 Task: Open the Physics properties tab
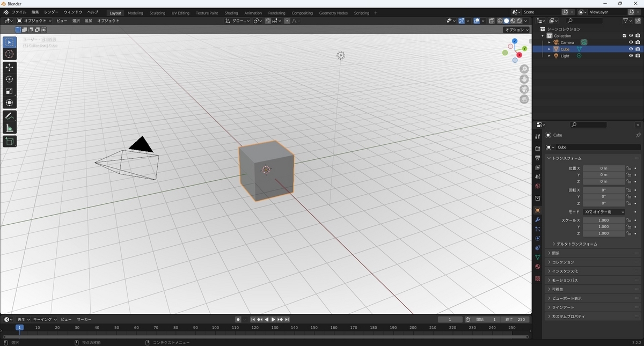(537, 238)
